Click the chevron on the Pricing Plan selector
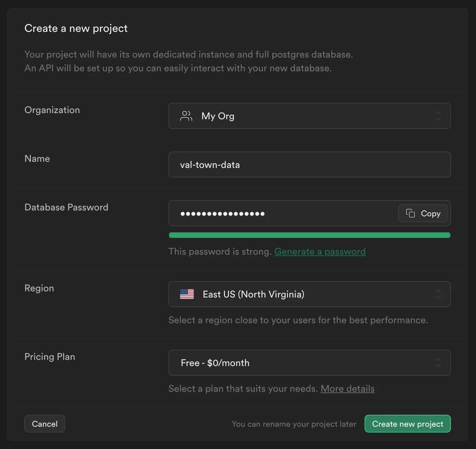Screen dimensions: 476x449 point(438,362)
